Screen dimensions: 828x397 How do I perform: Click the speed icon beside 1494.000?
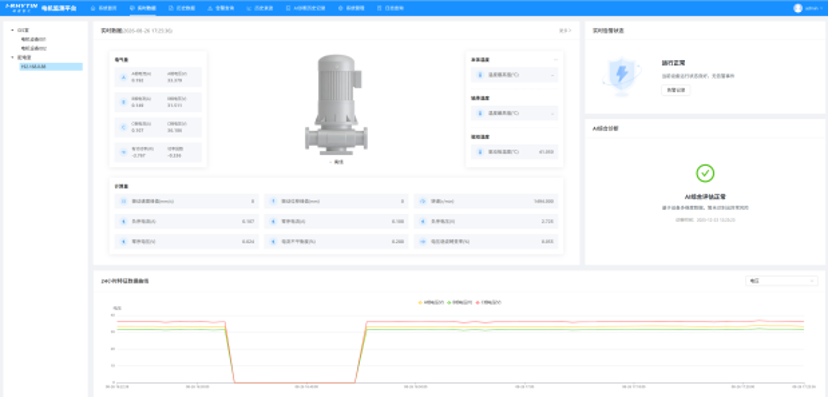(x=422, y=201)
